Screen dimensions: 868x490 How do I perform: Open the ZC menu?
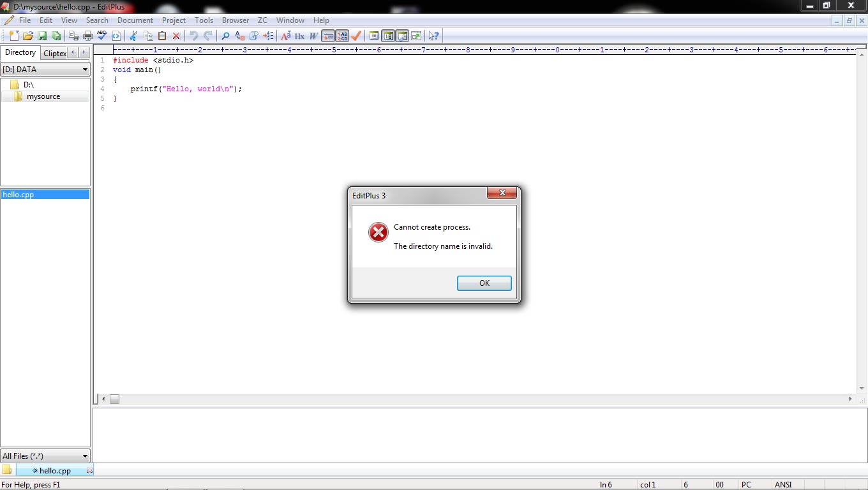(x=263, y=20)
